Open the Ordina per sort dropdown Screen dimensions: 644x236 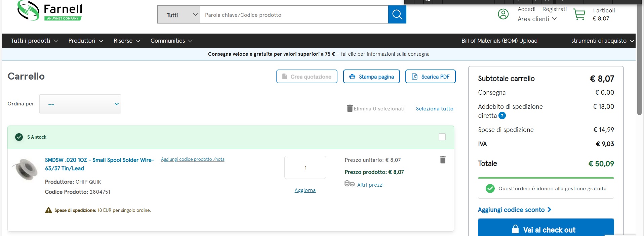(80, 104)
